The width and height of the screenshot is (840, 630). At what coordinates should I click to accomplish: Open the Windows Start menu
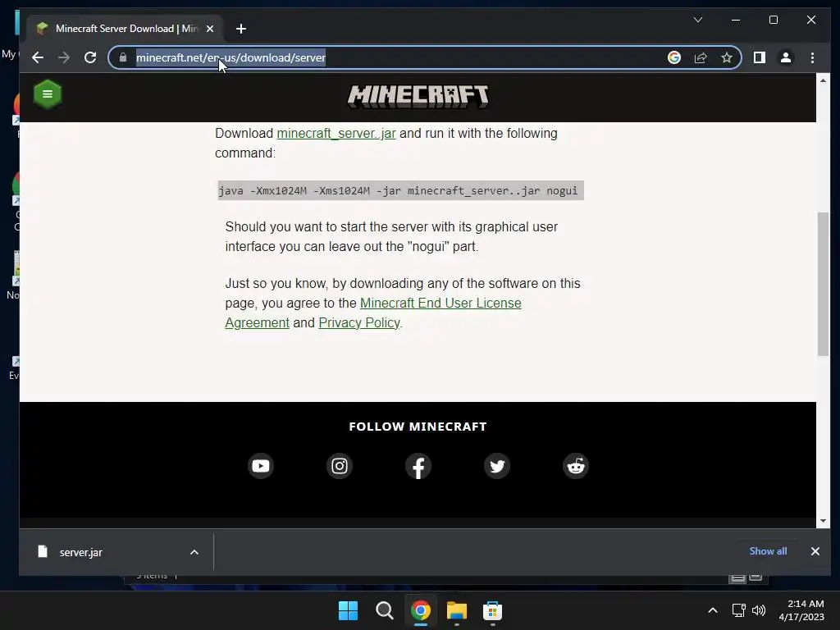click(348, 610)
